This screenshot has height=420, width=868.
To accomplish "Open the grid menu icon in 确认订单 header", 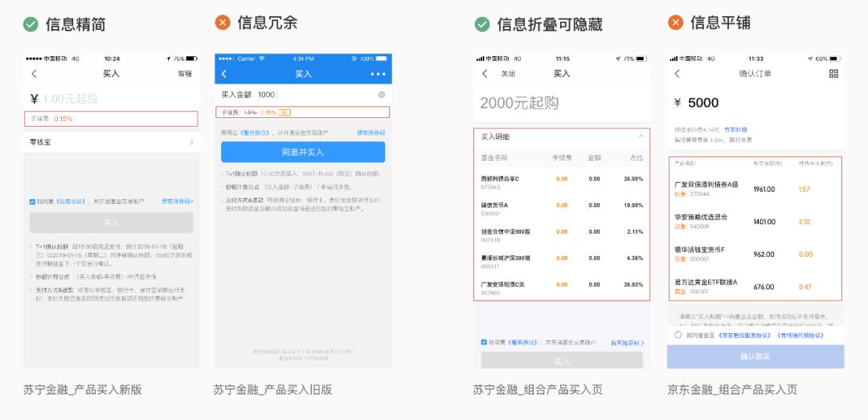I will pyautogui.click(x=833, y=74).
